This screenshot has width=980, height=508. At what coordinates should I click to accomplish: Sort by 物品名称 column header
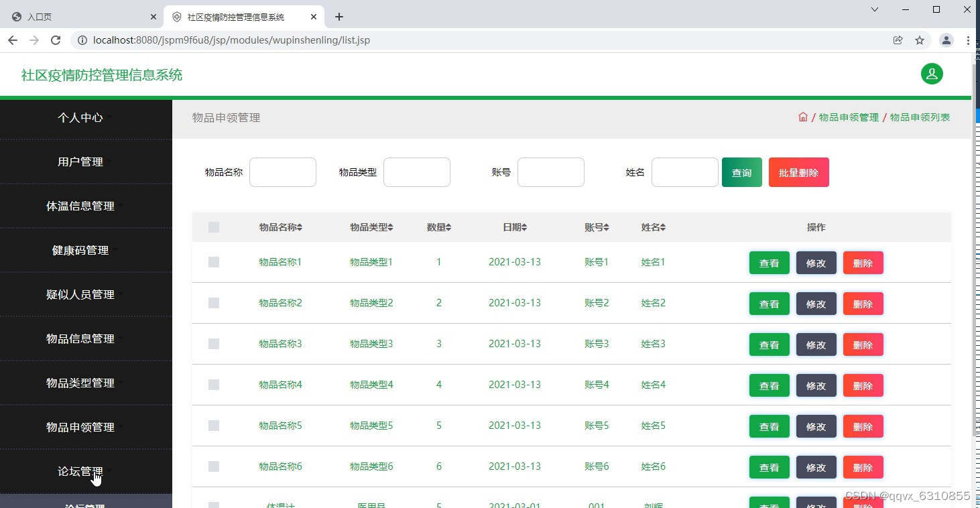(281, 227)
